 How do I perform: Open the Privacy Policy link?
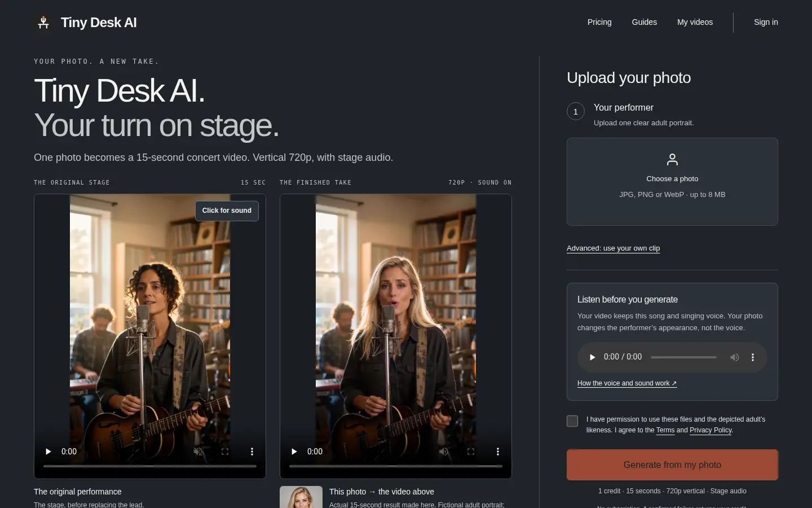tap(710, 430)
